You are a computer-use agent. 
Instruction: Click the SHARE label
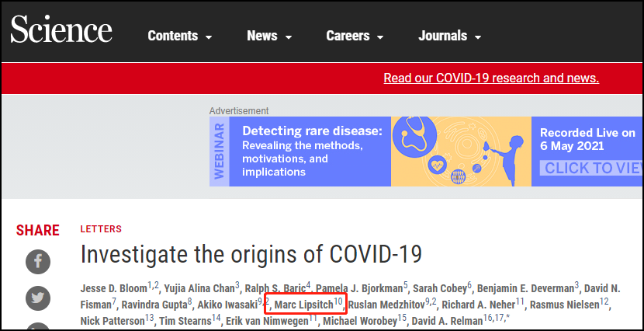point(38,230)
